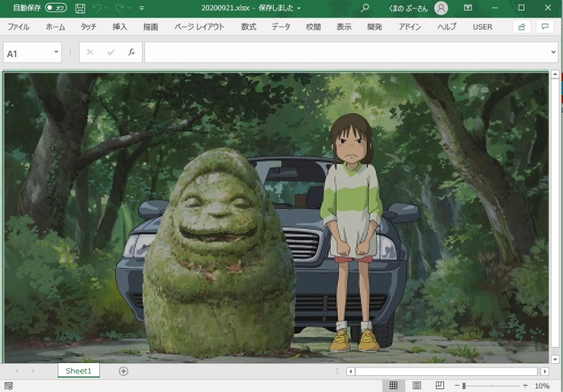This screenshot has width=563, height=392.
Task: Select the 開発 tab
Action: (374, 27)
